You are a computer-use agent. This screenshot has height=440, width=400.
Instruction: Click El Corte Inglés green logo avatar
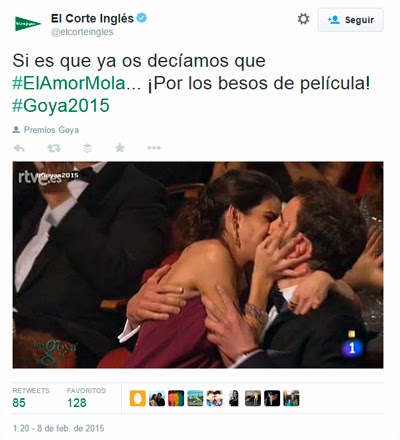click(28, 24)
